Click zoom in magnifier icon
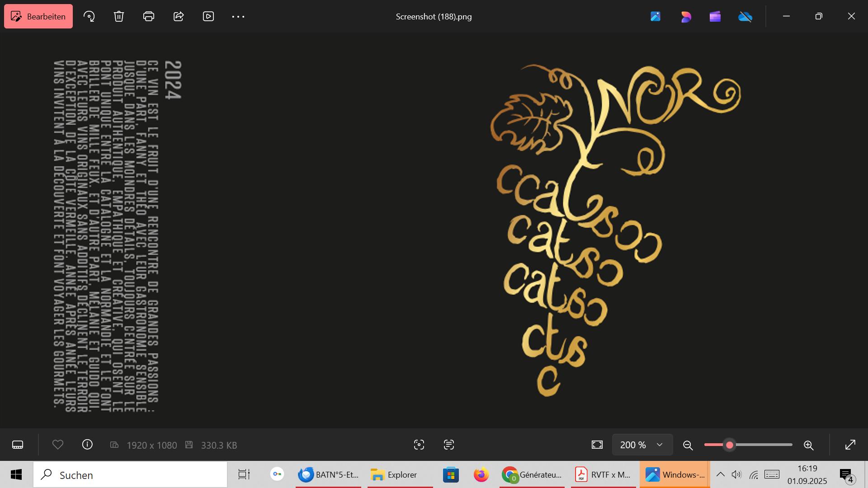Image resolution: width=868 pixels, height=488 pixels. point(809,446)
